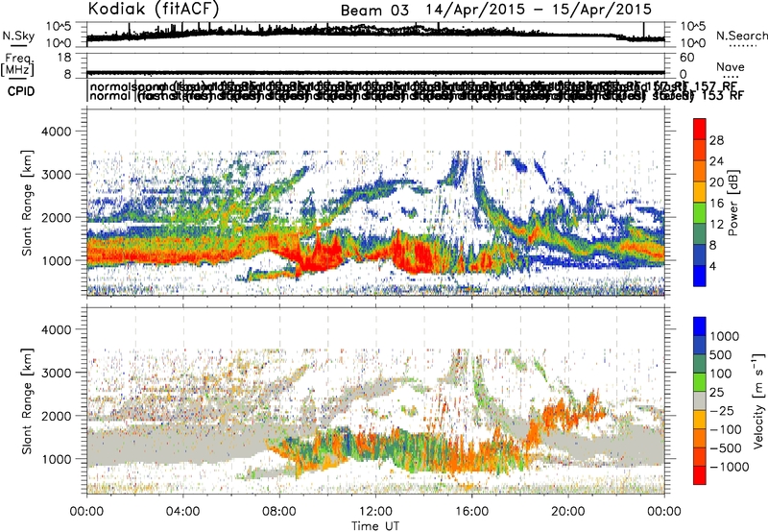Click the 'Nave' legend label

pyautogui.click(x=731, y=66)
